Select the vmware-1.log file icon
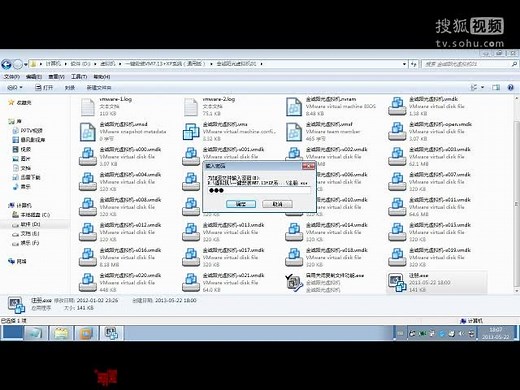Image resolution: width=520 pixels, height=390 pixels. (x=88, y=107)
